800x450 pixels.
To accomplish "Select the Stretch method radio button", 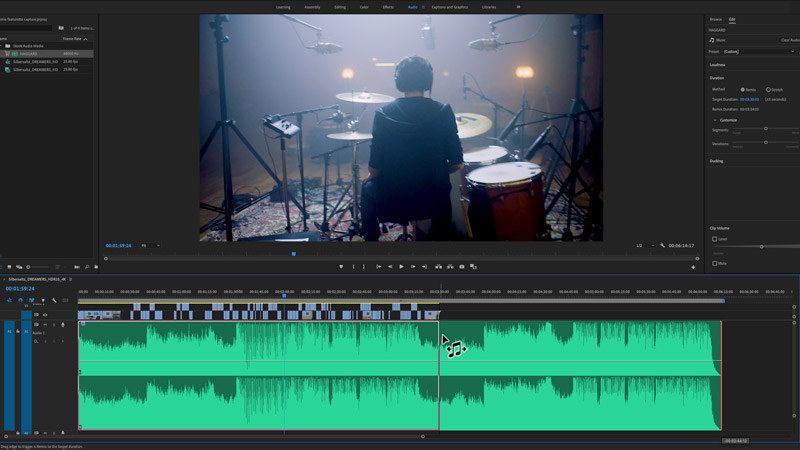I will coord(767,89).
